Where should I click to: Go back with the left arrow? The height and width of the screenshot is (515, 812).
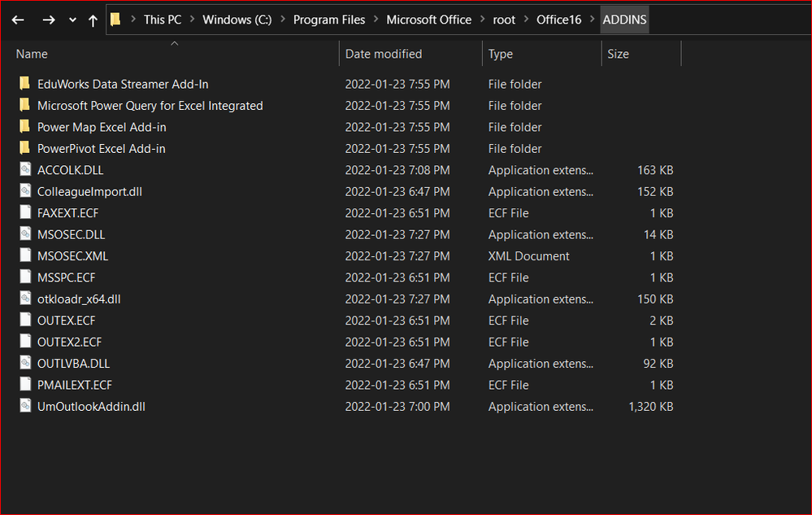(18, 20)
